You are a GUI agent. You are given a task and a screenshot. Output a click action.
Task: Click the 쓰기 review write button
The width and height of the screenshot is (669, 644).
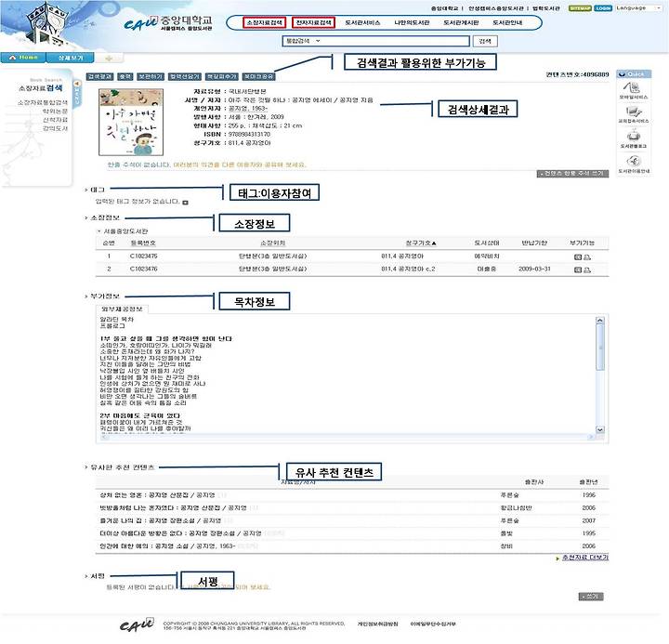(x=591, y=597)
